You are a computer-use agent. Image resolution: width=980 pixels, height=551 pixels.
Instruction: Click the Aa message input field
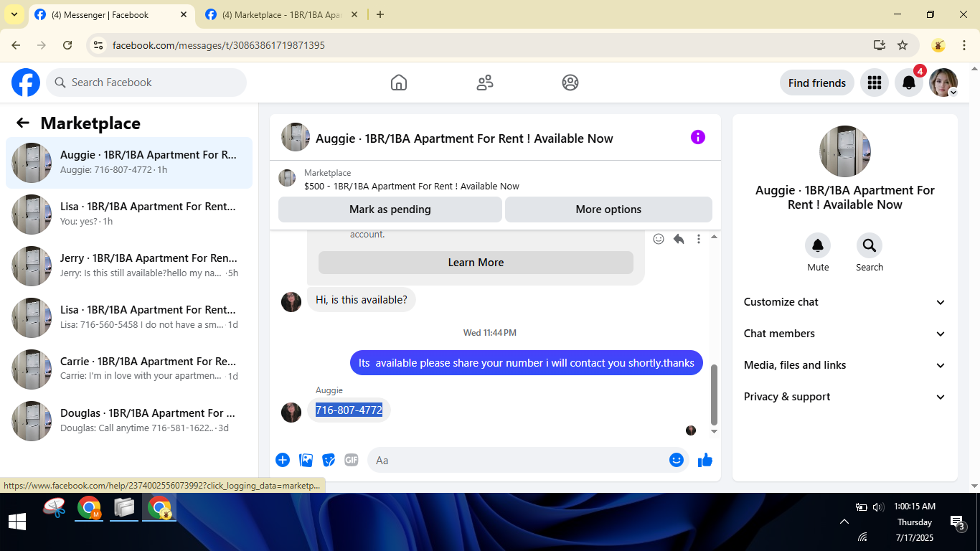[x=517, y=460]
